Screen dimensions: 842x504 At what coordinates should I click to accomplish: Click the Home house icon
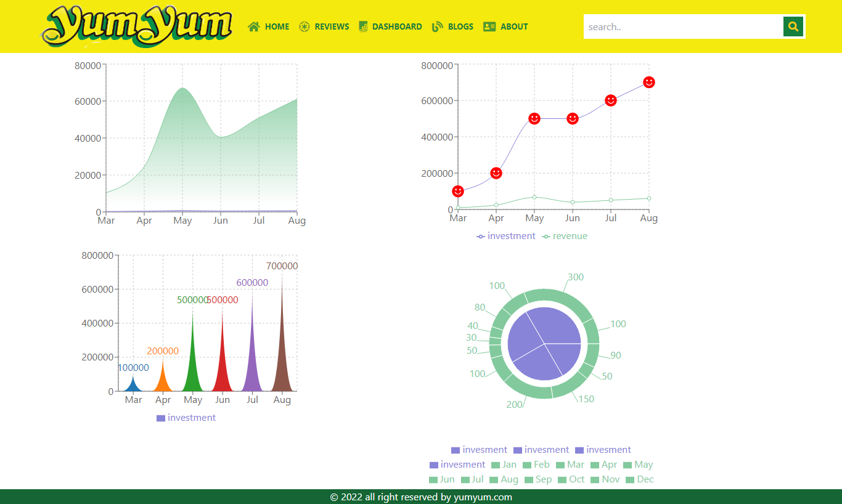(x=253, y=26)
